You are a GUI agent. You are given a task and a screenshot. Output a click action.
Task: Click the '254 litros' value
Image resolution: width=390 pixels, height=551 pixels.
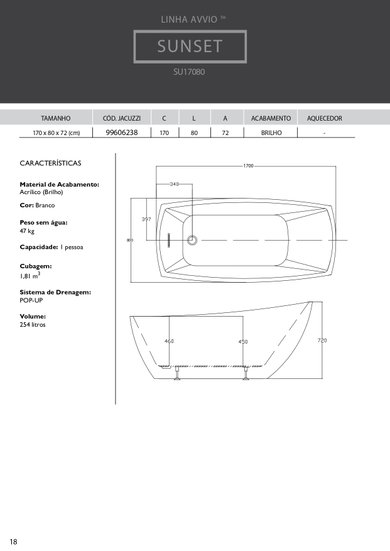point(33,325)
